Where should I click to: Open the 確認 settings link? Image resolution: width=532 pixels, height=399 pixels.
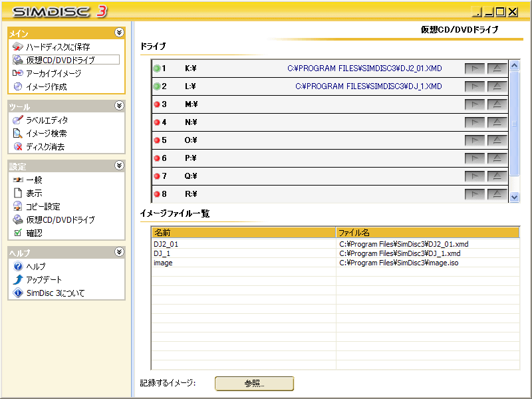[x=35, y=233]
